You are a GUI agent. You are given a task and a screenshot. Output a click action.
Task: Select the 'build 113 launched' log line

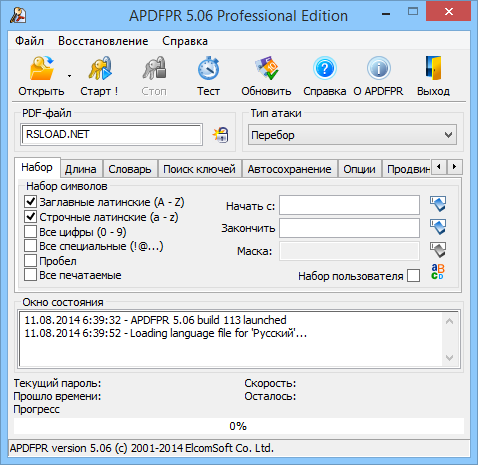point(155,320)
